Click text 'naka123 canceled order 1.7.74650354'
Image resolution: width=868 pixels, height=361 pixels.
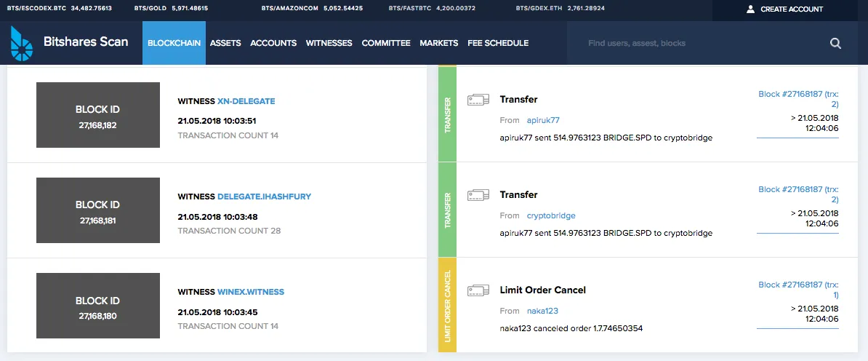pyautogui.click(x=571, y=329)
